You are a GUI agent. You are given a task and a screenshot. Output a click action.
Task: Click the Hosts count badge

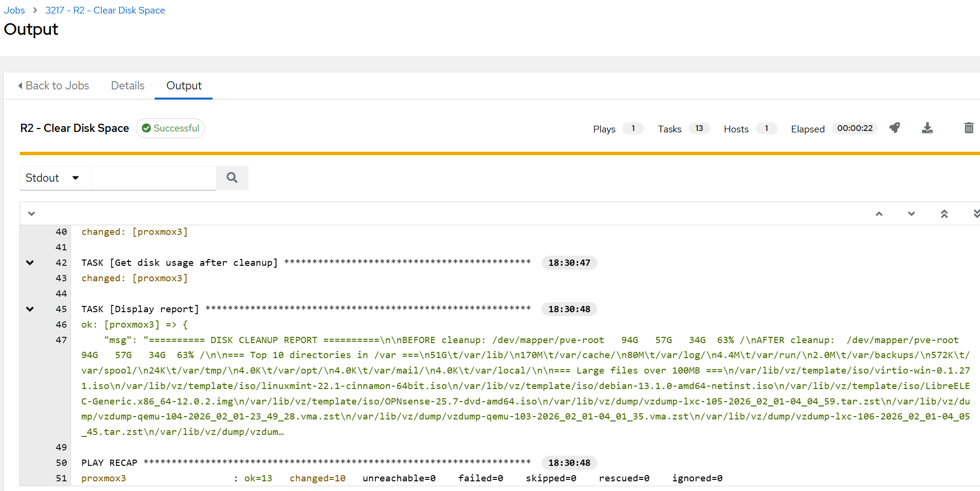click(766, 128)
